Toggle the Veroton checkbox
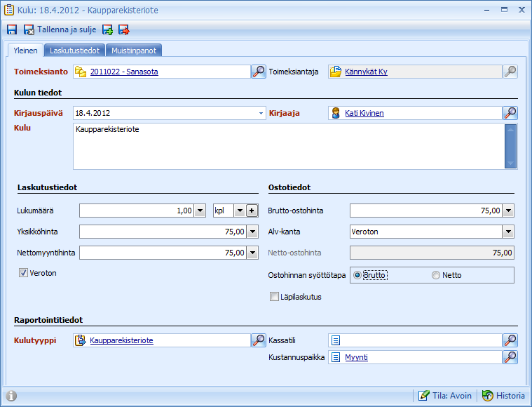 [23, 273]
